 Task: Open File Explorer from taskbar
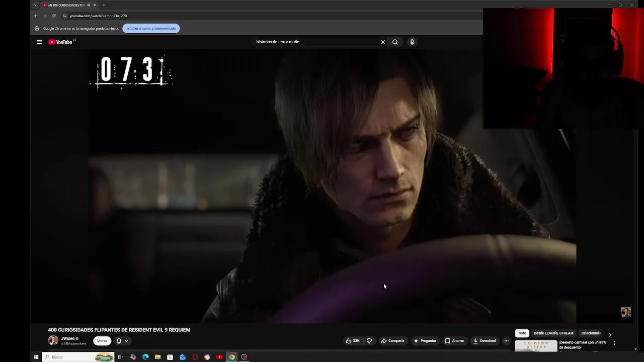click(x=157, y=357)
